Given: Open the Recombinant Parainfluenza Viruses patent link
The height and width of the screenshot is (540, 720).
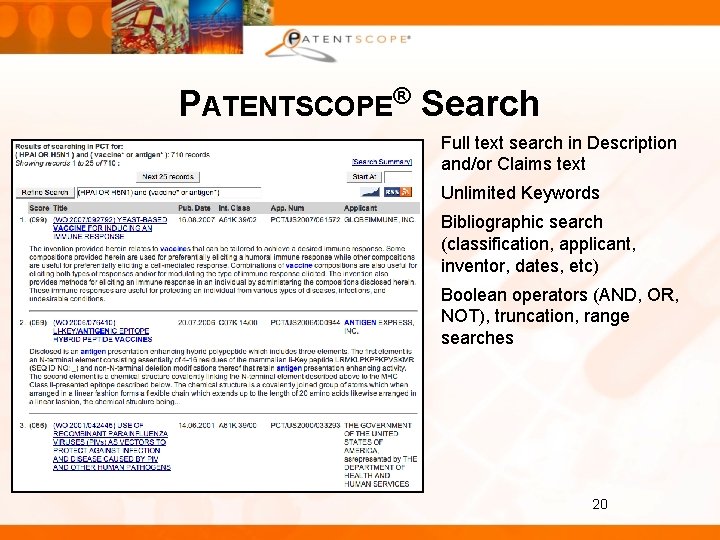Looking at the screenshot, I should point(112,446).
